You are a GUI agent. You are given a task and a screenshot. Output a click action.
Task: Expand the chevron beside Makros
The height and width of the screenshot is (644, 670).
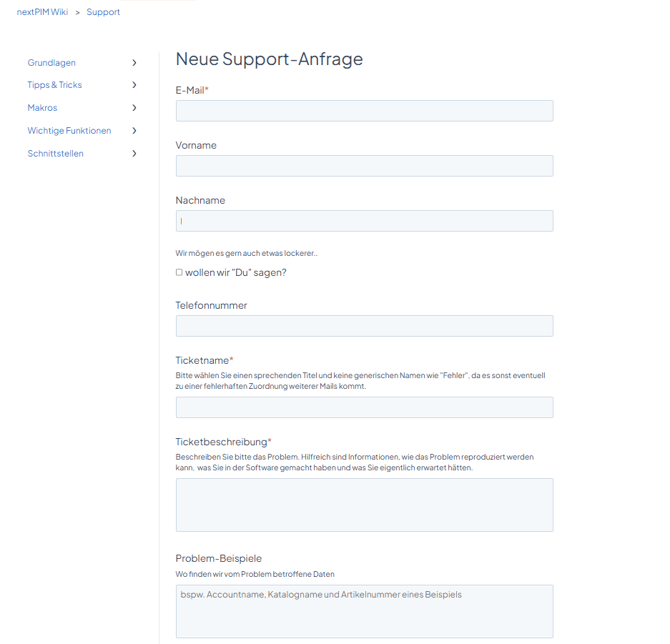(134, 108)
